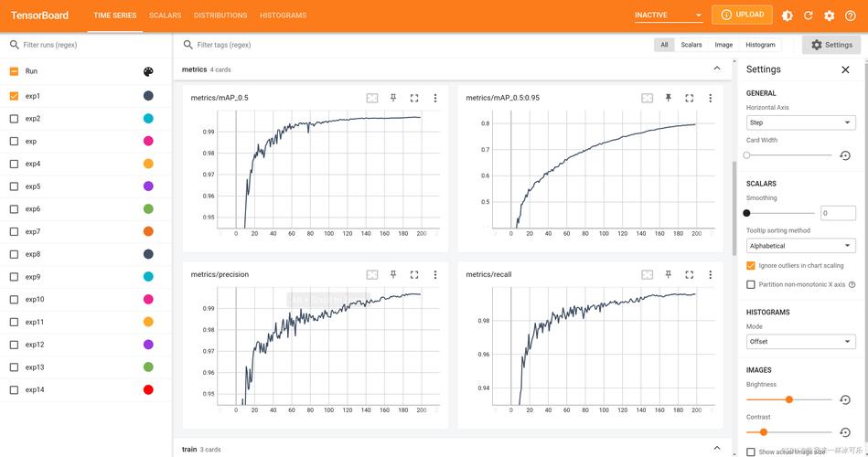868x457 pixels.
Task: Filter cards by Image type
Action: point(723,45)
